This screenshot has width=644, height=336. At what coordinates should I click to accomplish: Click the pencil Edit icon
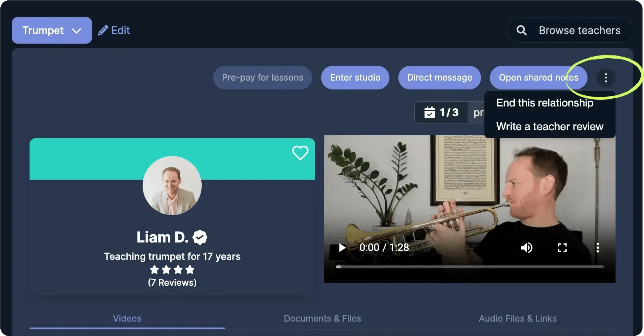pos(103,30)
